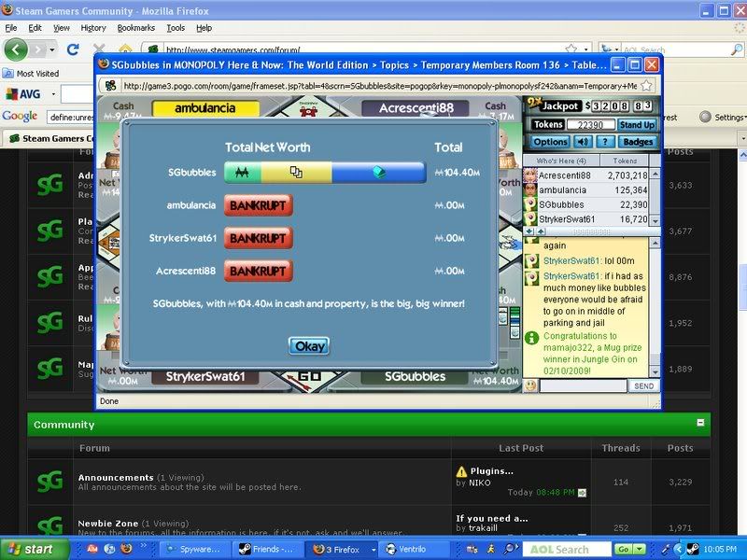Image resolution: width=747 pixels, height=560 pixels.
Task: Click the Who's Here (4) column header
Action: click(561, 161)
